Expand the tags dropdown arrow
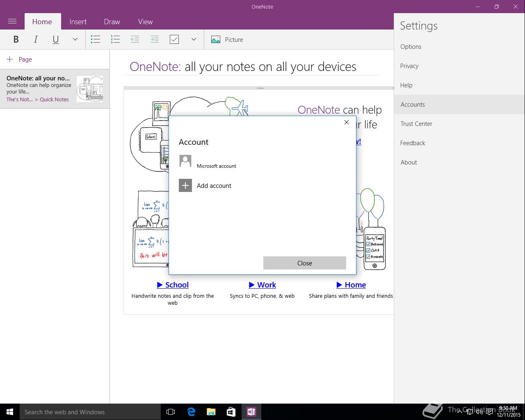 194,39
